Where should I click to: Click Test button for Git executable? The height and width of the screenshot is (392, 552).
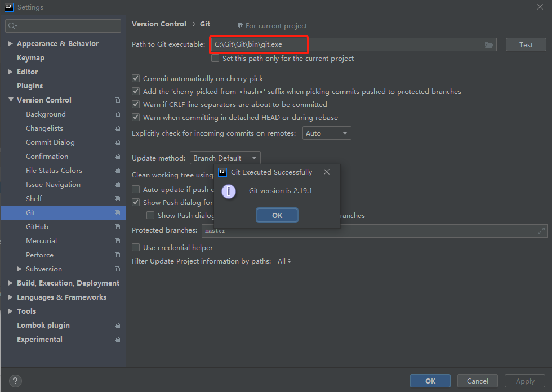[x=526, y=44]
